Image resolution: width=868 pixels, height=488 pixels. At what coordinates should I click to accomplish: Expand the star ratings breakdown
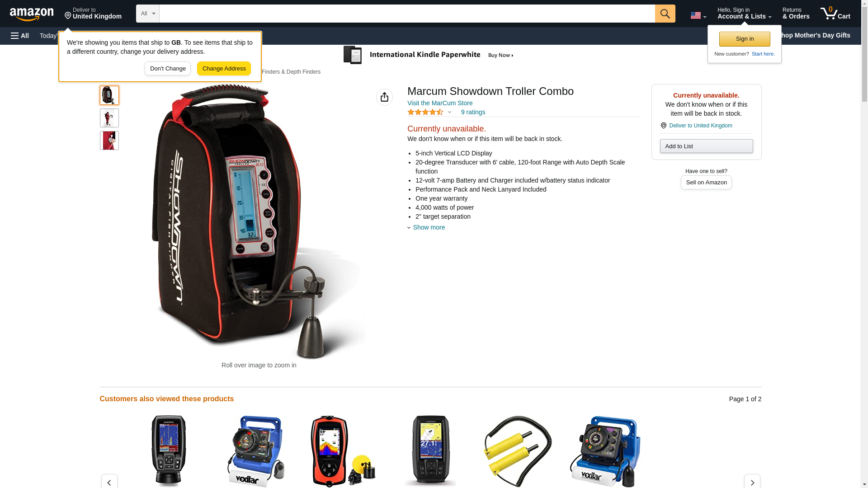[x=429, y=112]
